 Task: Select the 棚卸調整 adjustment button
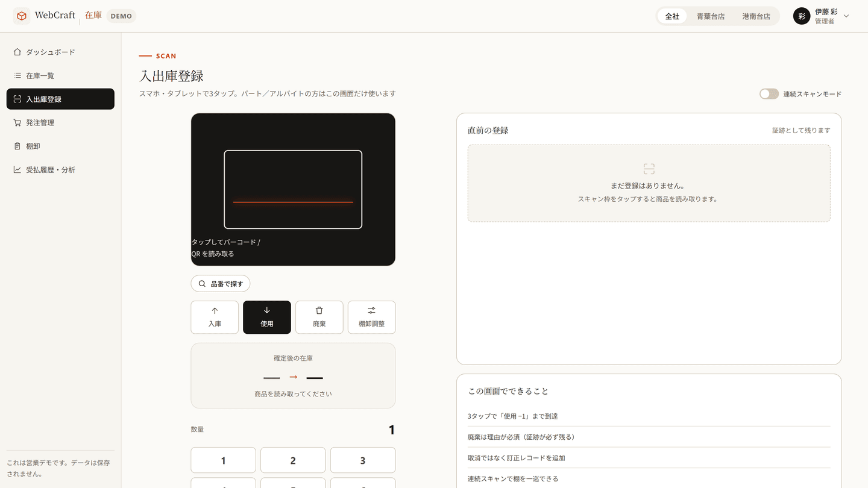click(372, 317)
